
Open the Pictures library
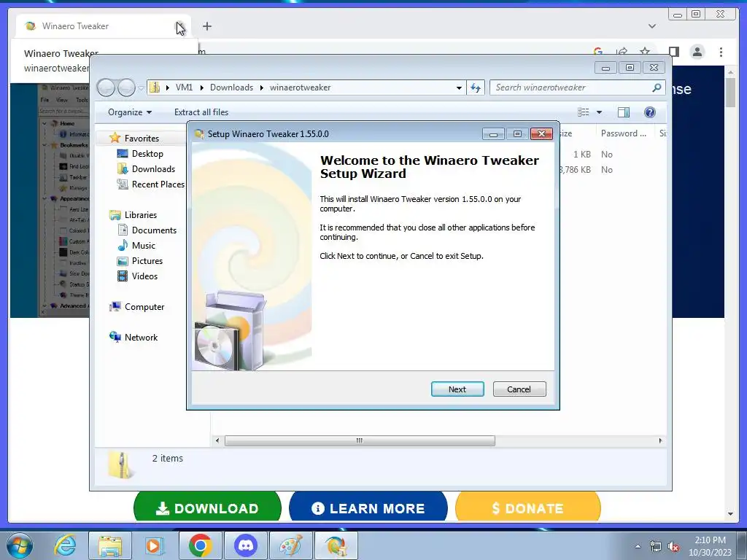pos(147,260)
